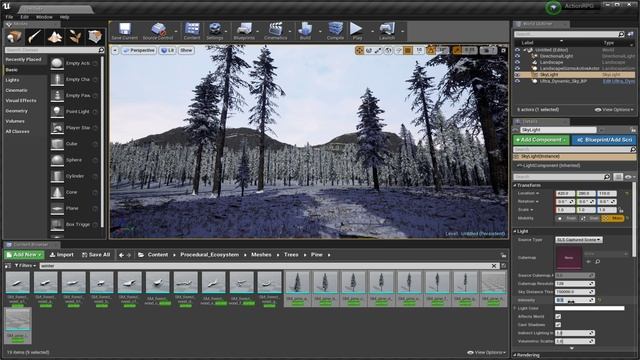Click the Light Color swatch
The width and height of the screenshot is (640, 360).
tap(589, 308)
